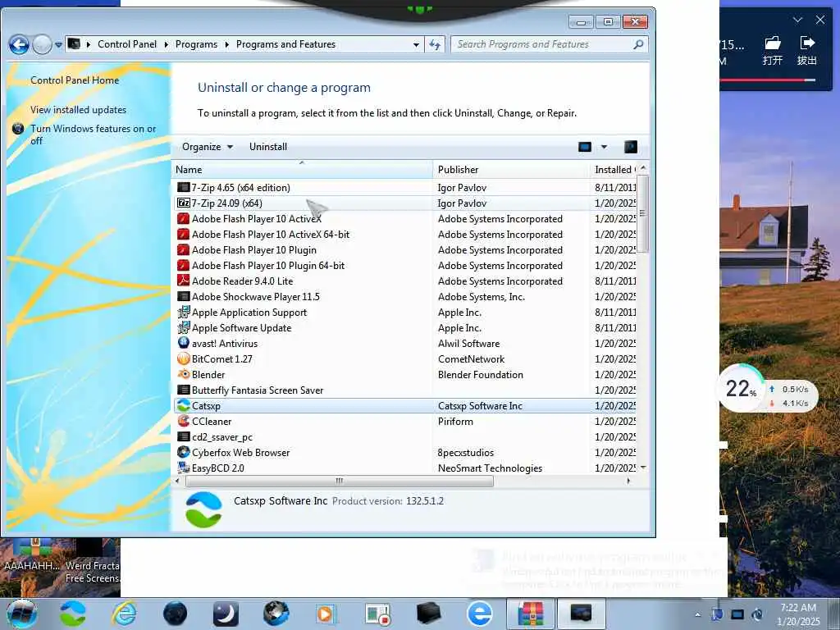This screenshot has width=840, height=630.
Task: Open the Windows Start orb
Action: pyautogui.click(x=21, y=614)
